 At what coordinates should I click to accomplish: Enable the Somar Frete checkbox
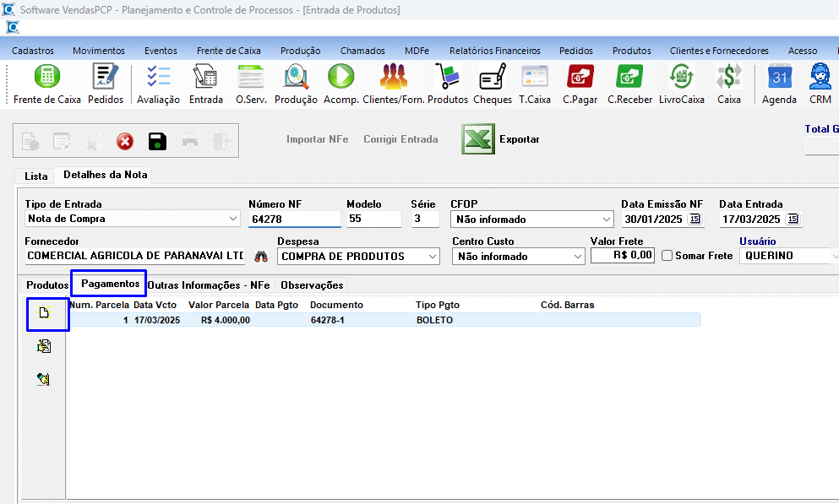(667, 256)
